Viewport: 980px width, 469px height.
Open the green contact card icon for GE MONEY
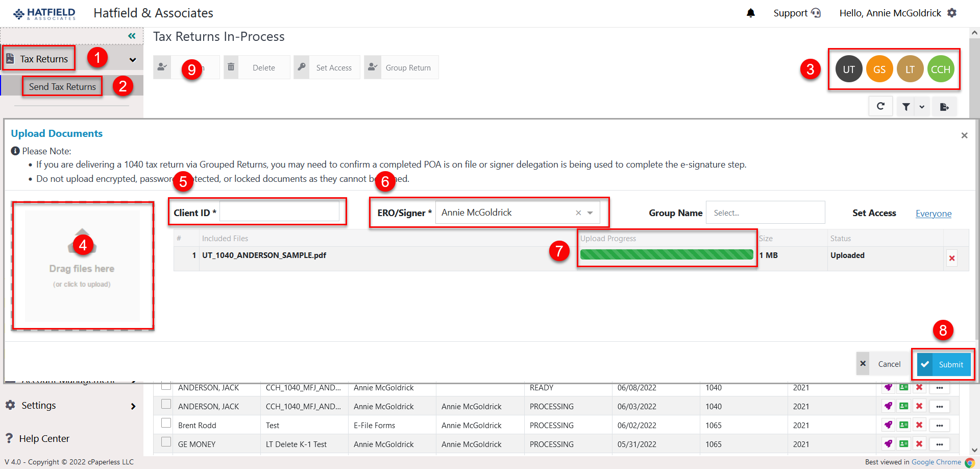pyautogui.click(x=903, y=443)
